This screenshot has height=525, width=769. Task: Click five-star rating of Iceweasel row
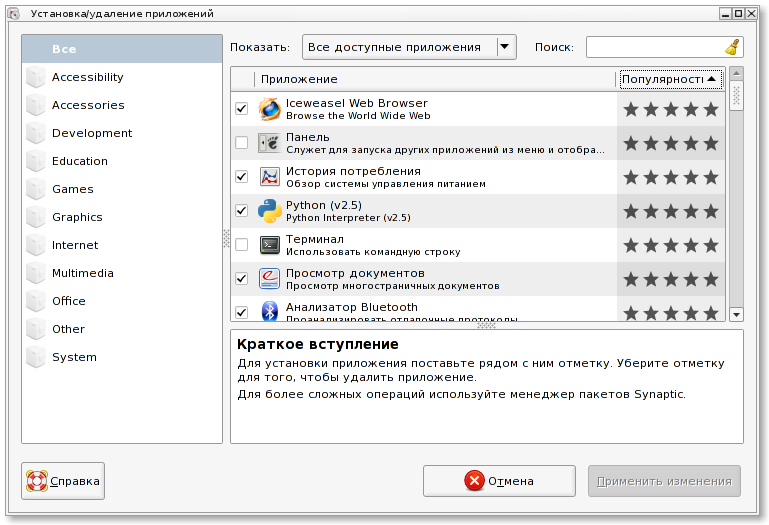[670, 109]
